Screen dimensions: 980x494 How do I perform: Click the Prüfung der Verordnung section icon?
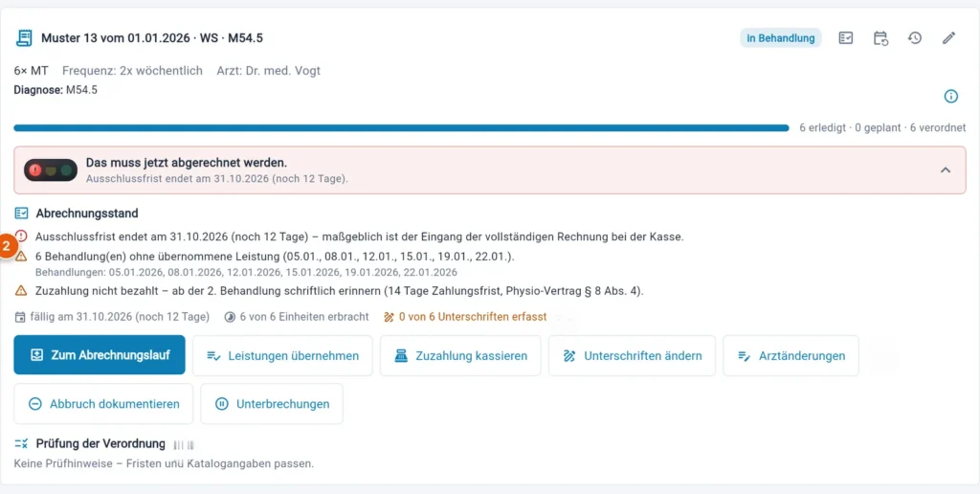pos(21,444)
